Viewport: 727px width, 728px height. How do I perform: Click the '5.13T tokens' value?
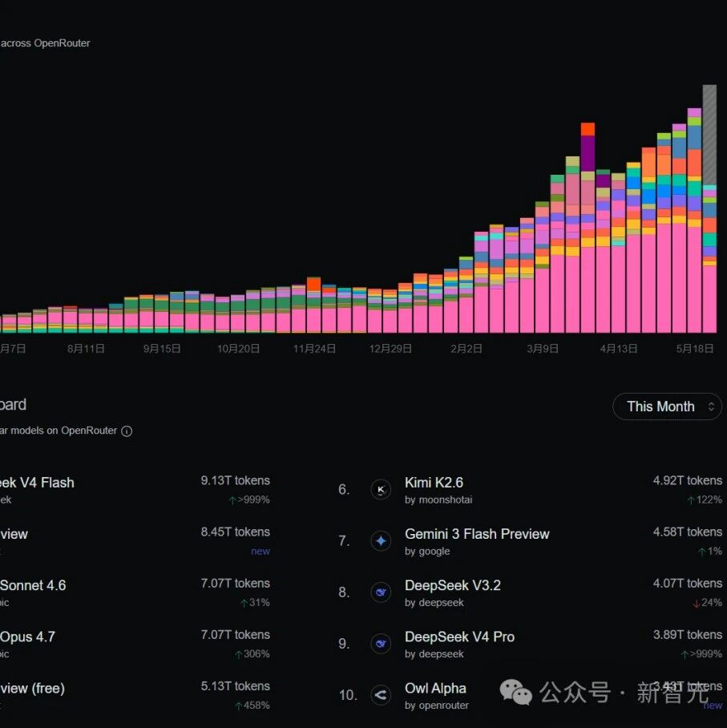(x=235, y=686)
